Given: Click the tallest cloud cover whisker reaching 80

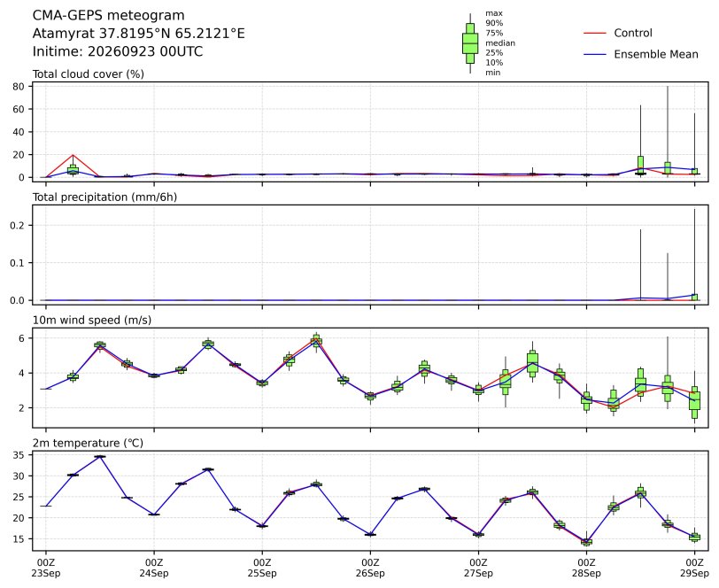Looking at the screenshot, I should point(668,131).
